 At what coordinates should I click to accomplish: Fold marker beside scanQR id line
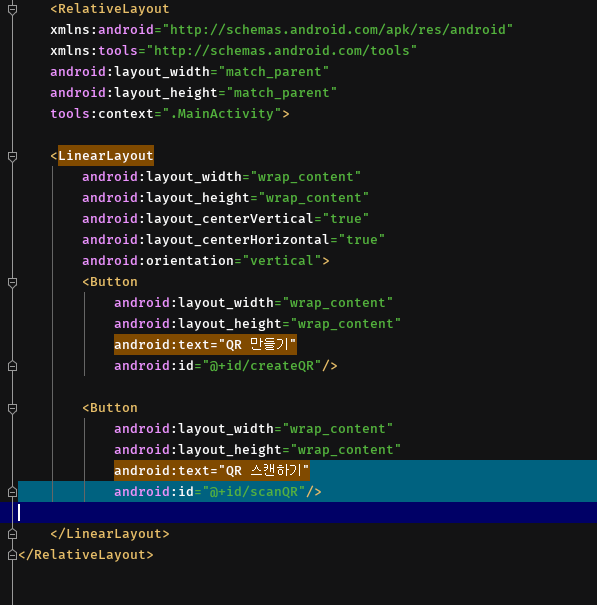click(x=12, y=492)
